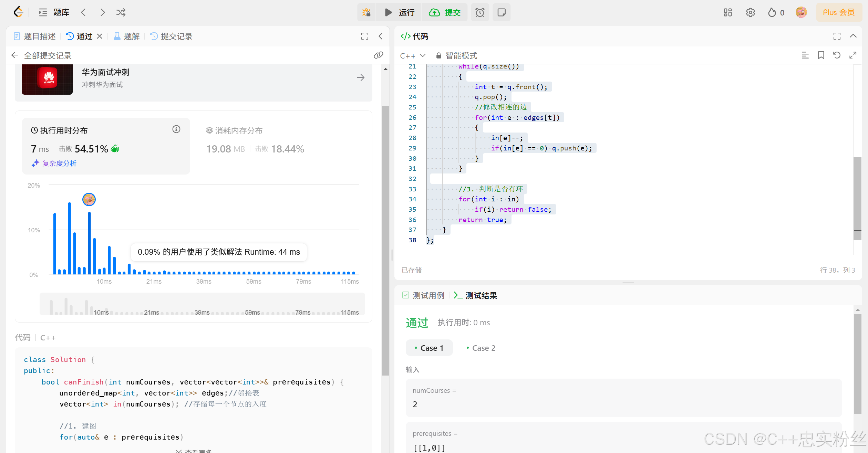Maximize the code panel fullscreen icon

(837, 36)
